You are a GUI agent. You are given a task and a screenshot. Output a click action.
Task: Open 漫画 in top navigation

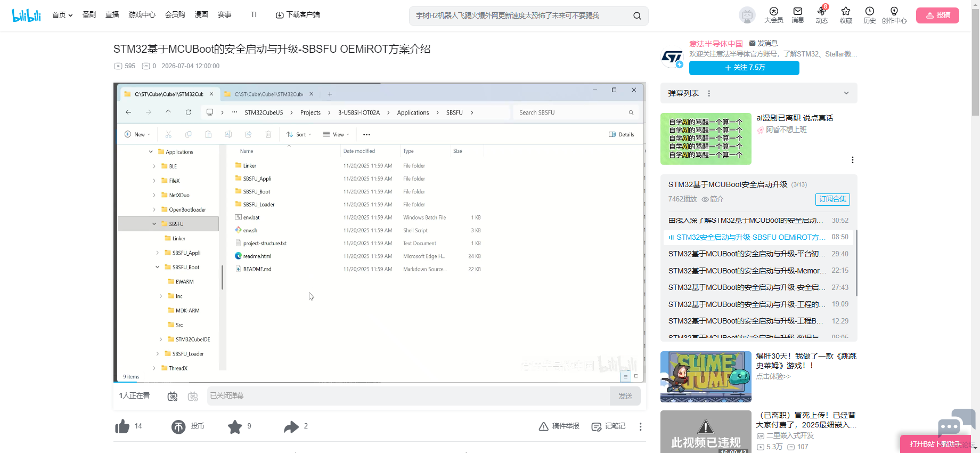tap(201, 15)
